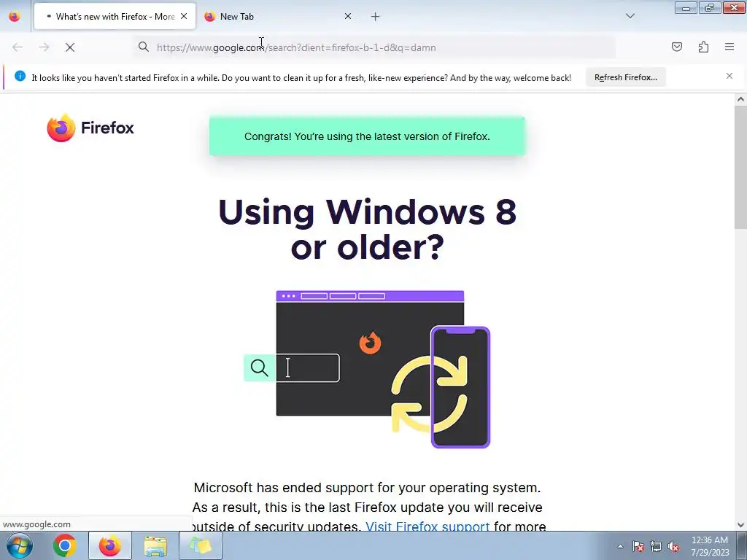The height and width of the screenshot is (560, 747).
Task: Click the 'Using Windows 8 or older?' heading
Action: (x=368, y=230)
